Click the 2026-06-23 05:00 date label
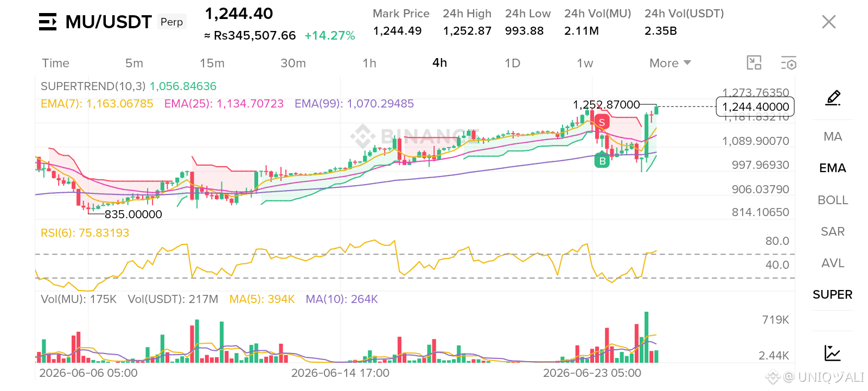The width and height of the screenshot is (868, 391). [592, 373]
